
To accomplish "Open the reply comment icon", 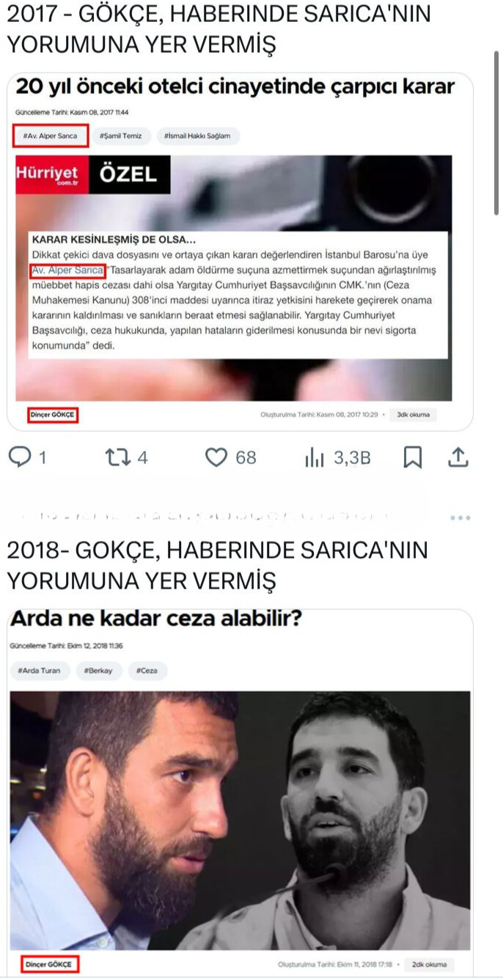I will (x=20, y=457).
